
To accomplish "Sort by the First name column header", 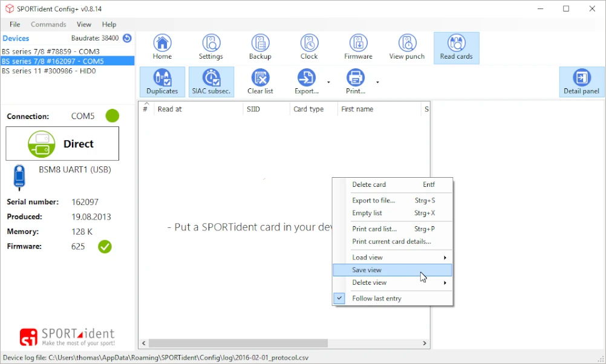I will pos(379,109).
